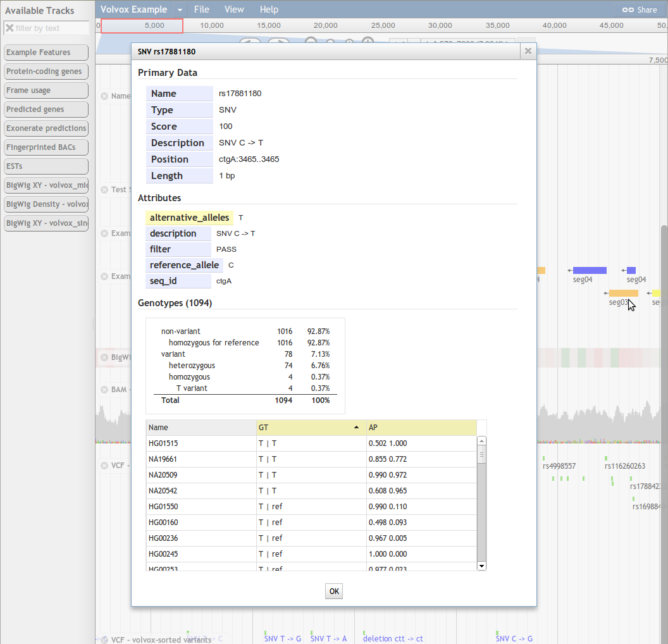Screen dimensions: 668x644
Task: Click the alternative_alleles attribute label
Action: coord(189,218)
